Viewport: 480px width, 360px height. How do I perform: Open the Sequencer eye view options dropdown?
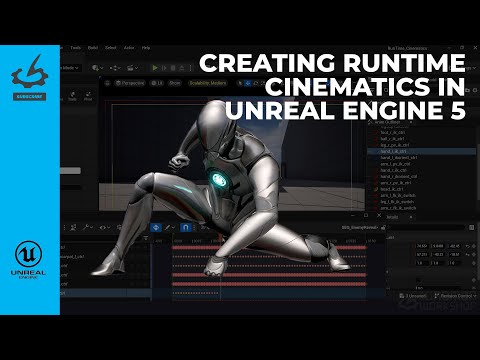coord(105,227)
